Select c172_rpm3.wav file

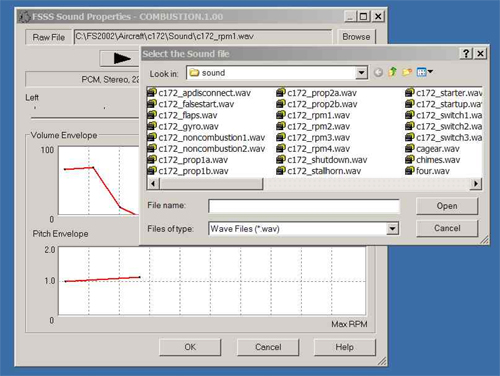pos(313,137)
